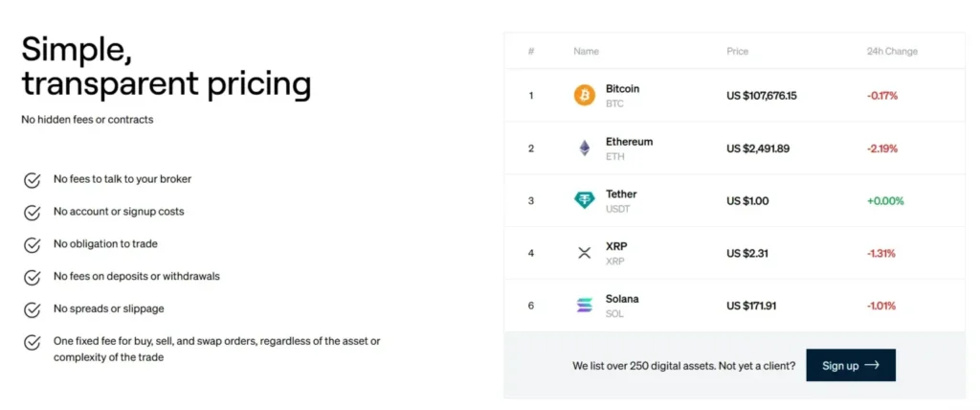Click checkmark beside 'No fees to talk to your broker'

(x=33, y=180)
